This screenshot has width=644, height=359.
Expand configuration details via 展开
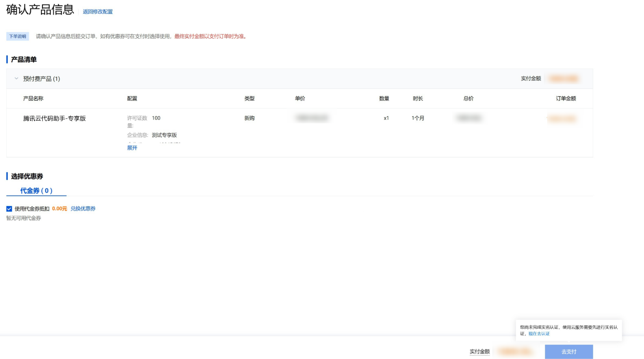coord(132,148)
